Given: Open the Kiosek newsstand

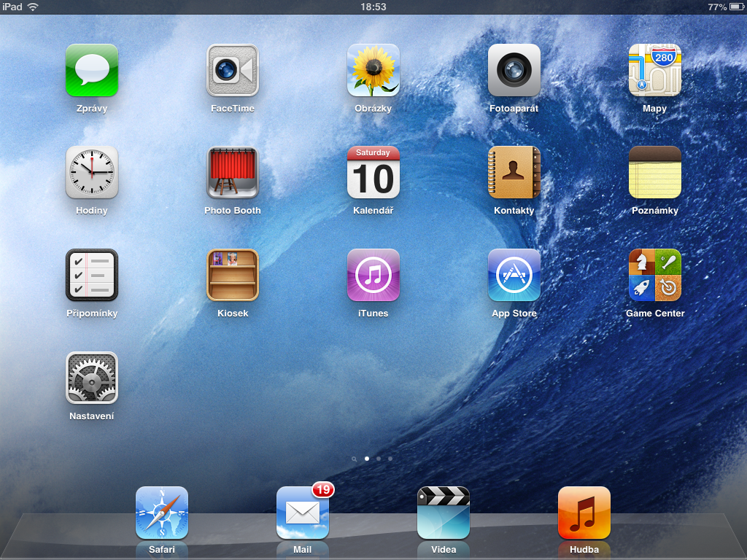Looking at the screenshot, I should click(x=232, y=276).
